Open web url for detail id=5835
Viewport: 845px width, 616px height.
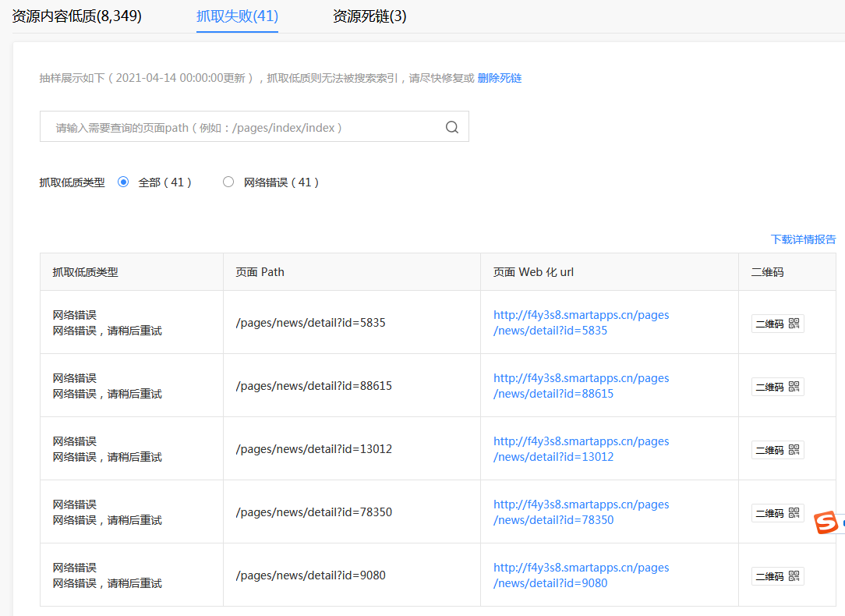coord(581,322)
